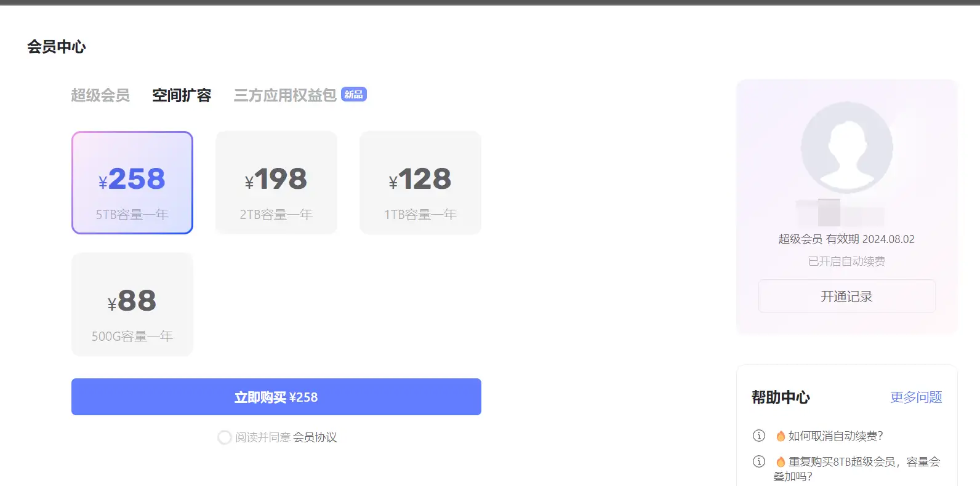Click flame icon next to 如何取消自动续费
The height and width of the screenshot is (486, 980).
[781, 436]
